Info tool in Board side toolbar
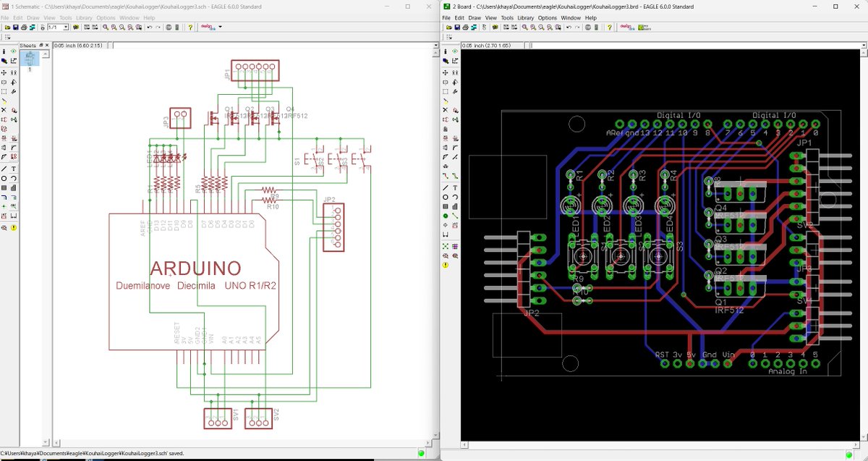Screen dimensions: 868x461 click(x=444, y=51)
